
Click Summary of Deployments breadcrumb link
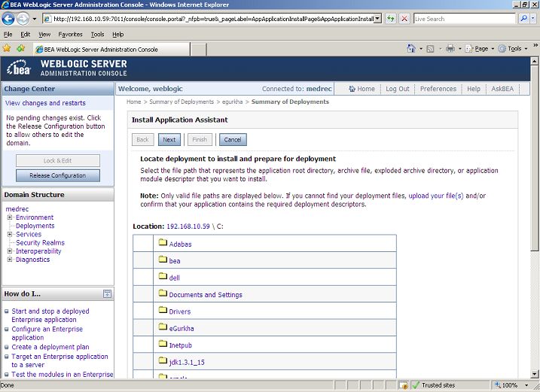[x=182, y=102]
